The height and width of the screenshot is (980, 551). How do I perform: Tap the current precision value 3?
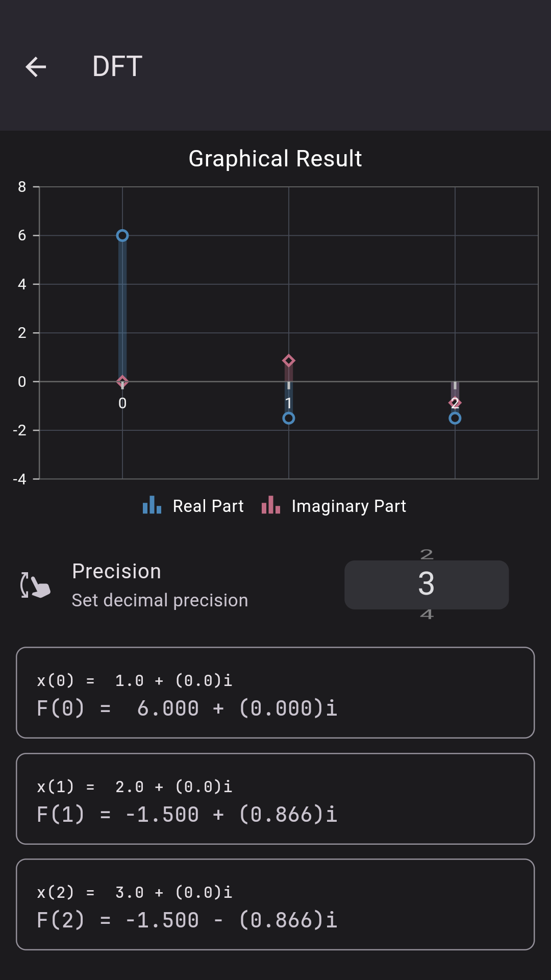427,584
